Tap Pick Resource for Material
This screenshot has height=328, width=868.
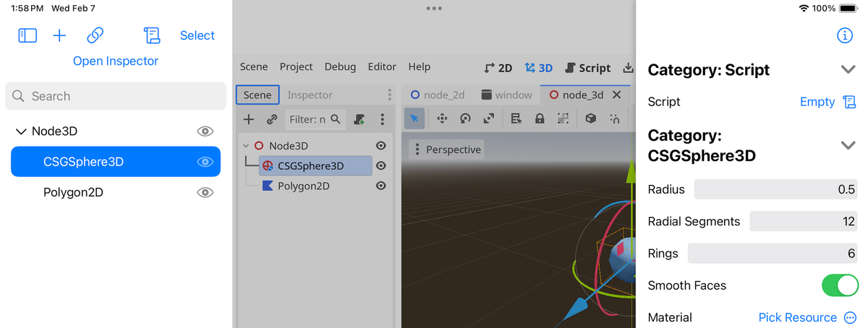pyautogui.click(x=797, y=317)
